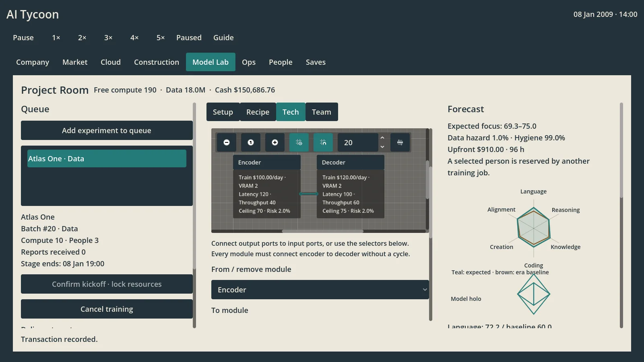Click the graph canvas horizontal scrollbar
The image size is (644, 362).
pos(322,231)
